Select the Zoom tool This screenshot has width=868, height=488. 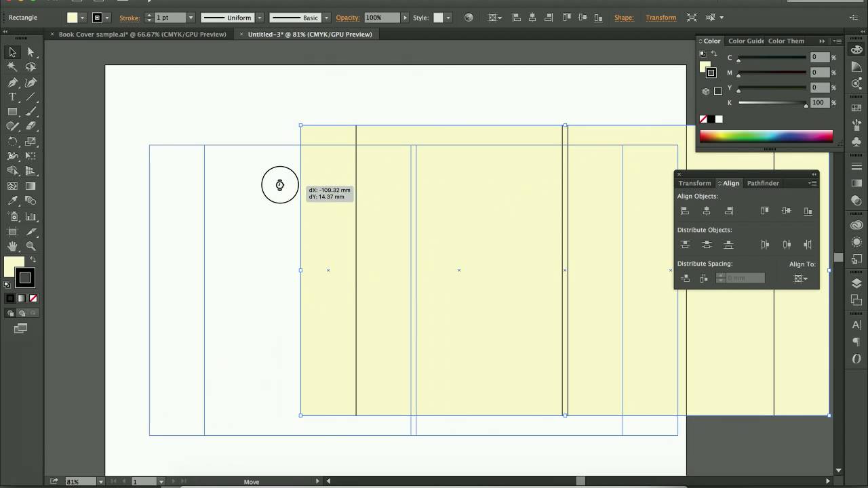coord(31,247)
